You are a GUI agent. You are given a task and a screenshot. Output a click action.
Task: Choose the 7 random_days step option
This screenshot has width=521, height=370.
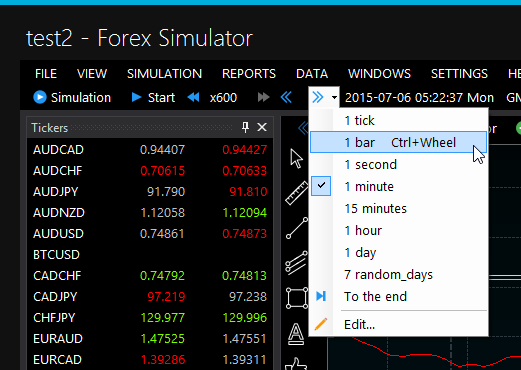coord(399,274)
